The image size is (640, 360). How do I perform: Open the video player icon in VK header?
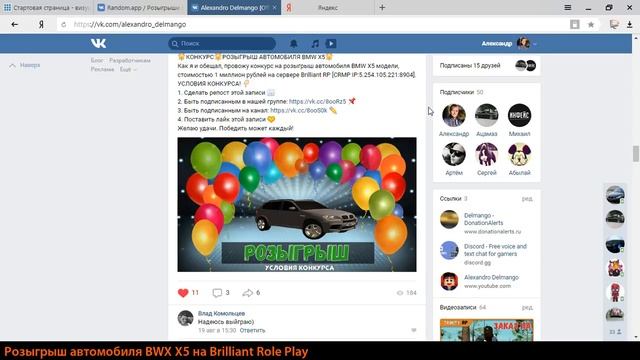pos(331,44)
